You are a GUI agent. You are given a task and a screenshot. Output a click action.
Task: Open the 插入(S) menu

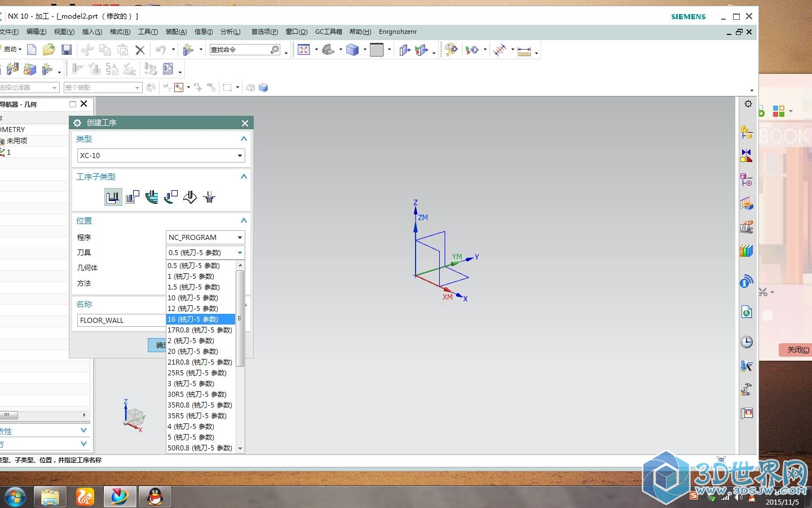tap(92, 32)
